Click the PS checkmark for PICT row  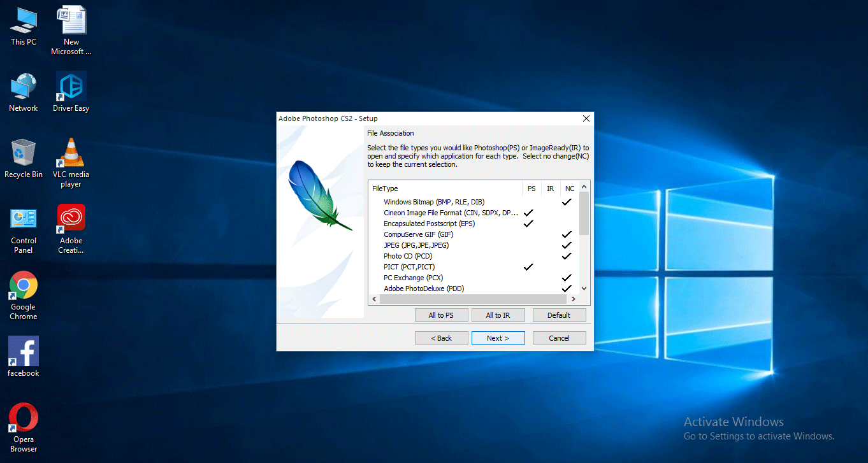[x=528, y=267]
